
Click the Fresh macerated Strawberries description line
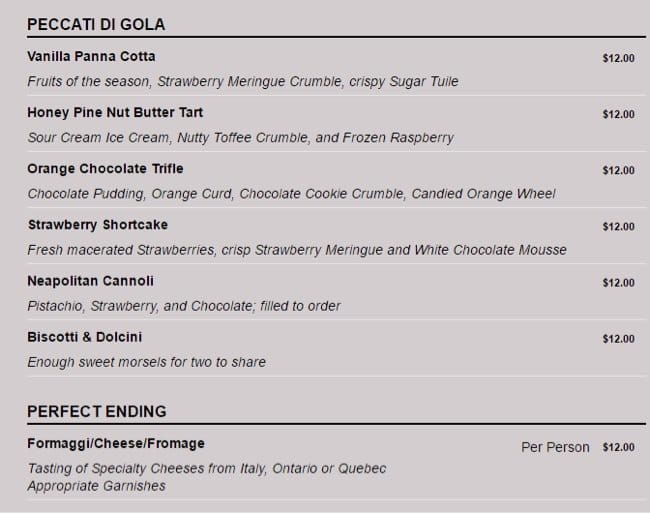(x=296, y=249)
